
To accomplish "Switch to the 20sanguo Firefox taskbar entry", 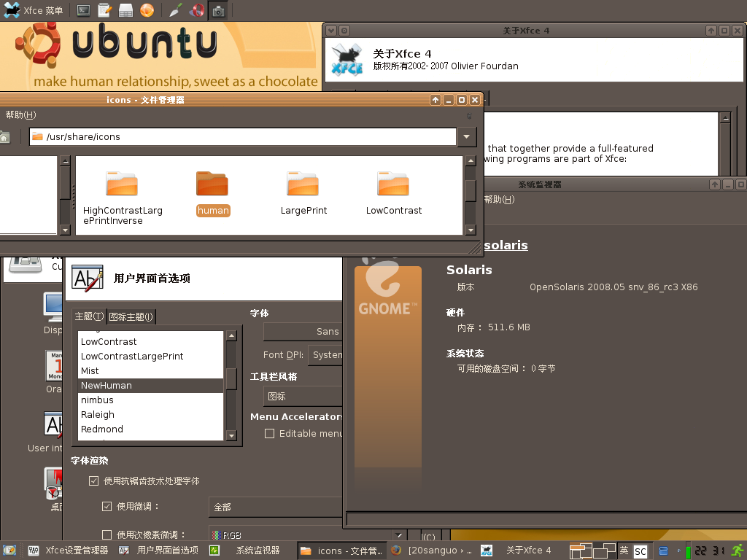I will (x=432, y=551).
